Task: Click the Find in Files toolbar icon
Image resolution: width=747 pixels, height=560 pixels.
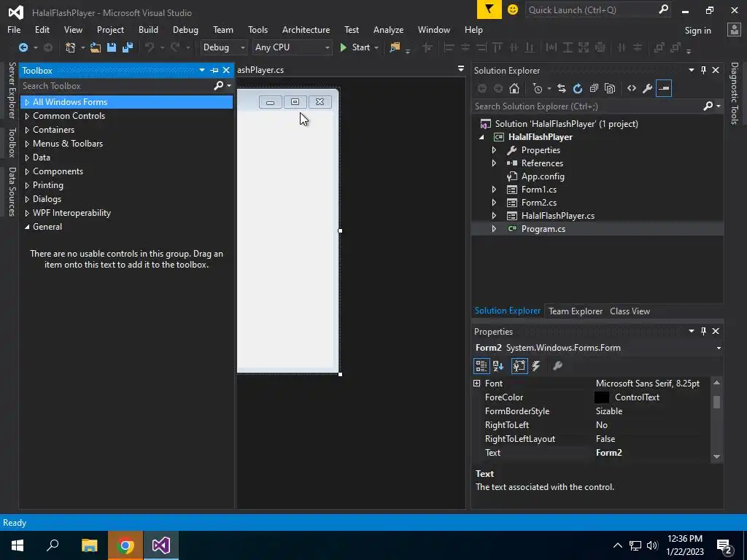Action: click(395, 47)
